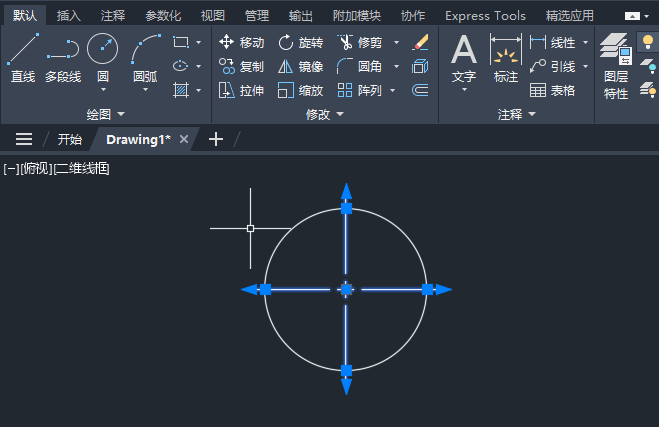Open the file tabs hamburger menu

(24, 139)
